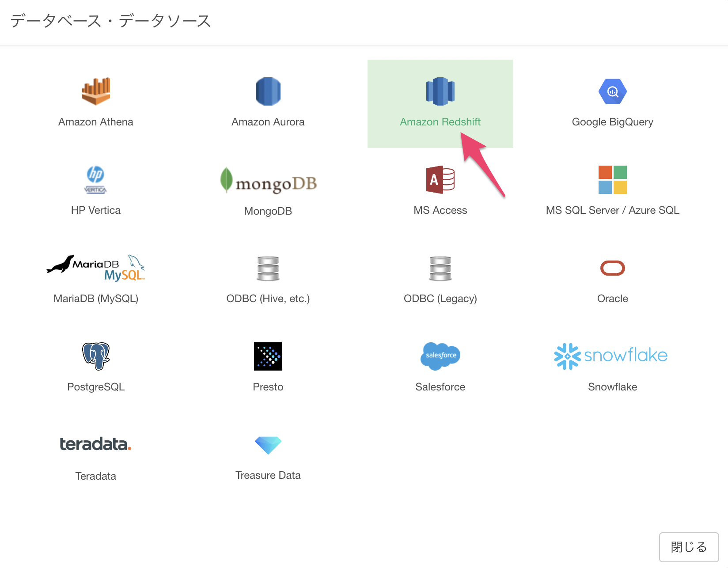Click the 閉じる close button

pos(689,547)
